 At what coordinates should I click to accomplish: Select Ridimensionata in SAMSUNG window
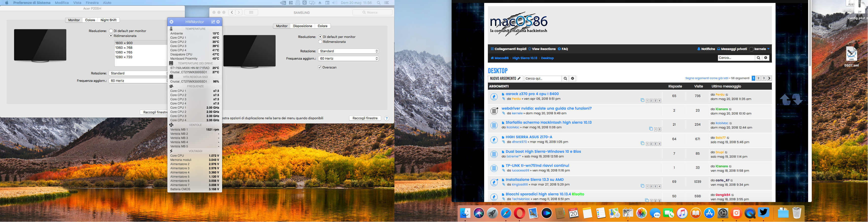pos(320,42)
